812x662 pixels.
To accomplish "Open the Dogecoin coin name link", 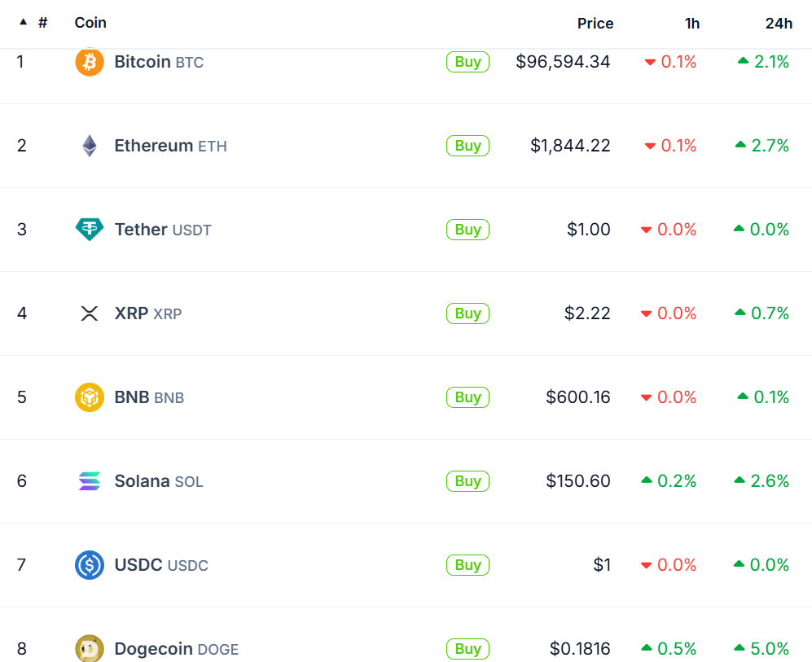I will tap(154, 649).
